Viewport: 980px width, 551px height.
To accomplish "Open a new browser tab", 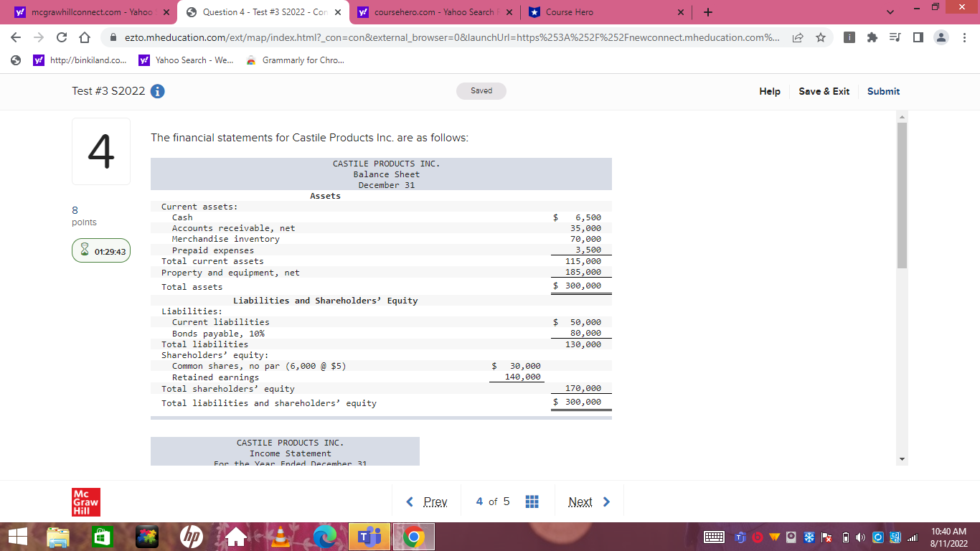I will pos(707,12).
